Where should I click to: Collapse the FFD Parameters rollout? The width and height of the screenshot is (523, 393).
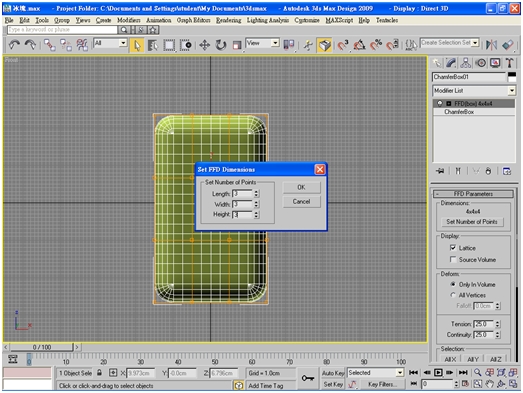pos(473,193)
